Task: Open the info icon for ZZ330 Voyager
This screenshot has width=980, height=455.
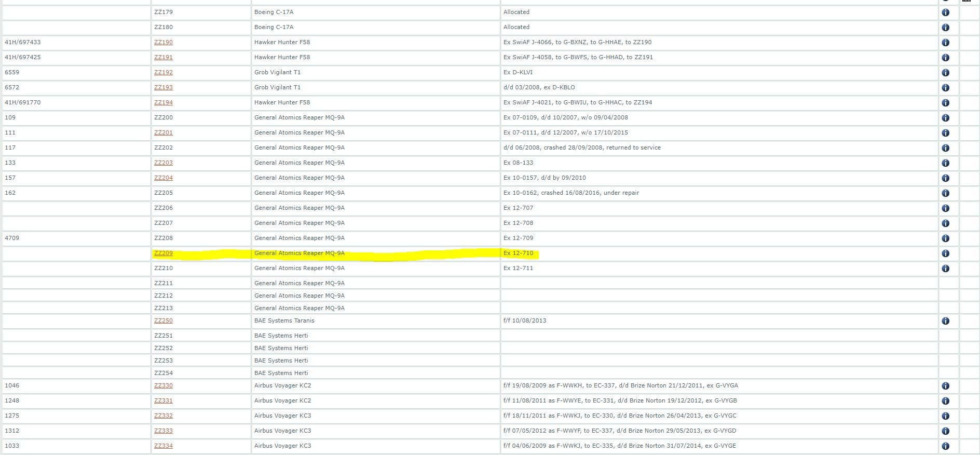Action: tap(945, 386)
